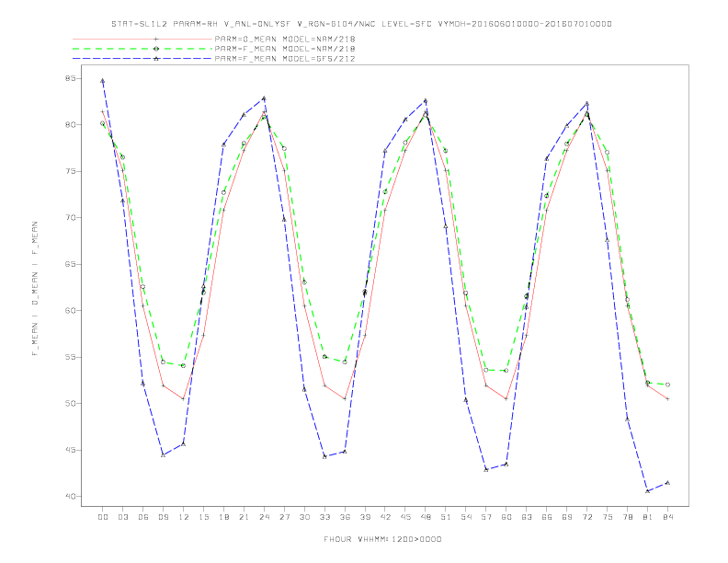Click the x-axis forecast hour label 24
728x563 pixels.
[264, 517]
